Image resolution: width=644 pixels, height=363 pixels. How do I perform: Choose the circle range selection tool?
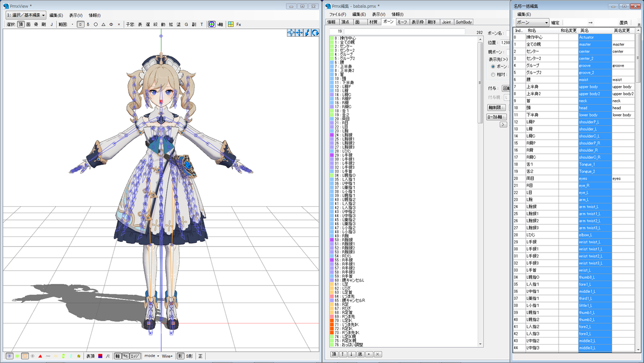(96, 25)
